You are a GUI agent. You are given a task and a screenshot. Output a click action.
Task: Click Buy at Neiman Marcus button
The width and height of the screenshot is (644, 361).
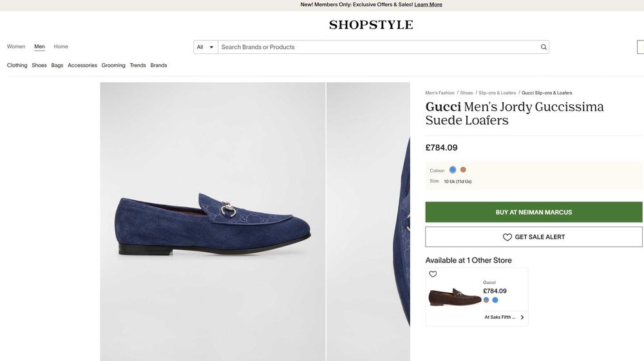(x=533, y=212)
